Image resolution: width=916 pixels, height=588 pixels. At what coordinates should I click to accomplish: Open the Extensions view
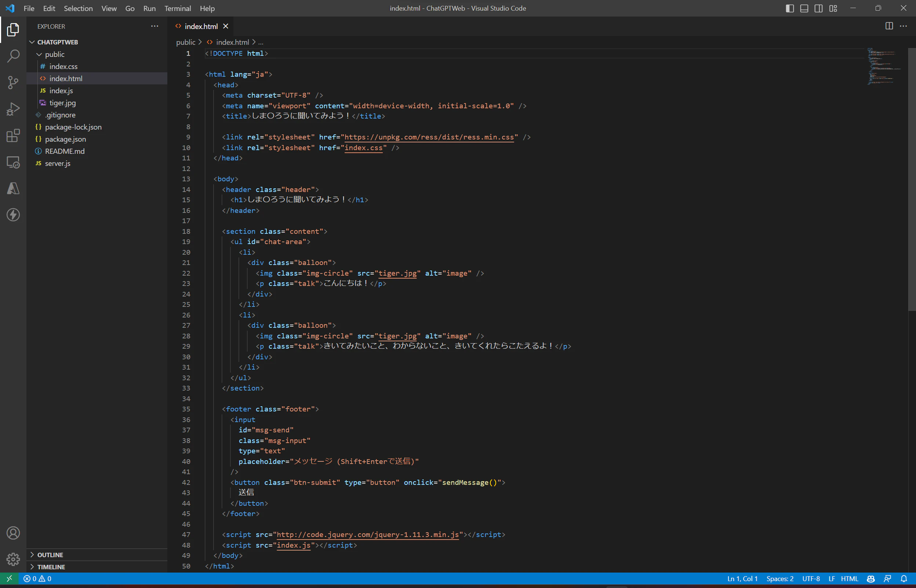coord(13,135)
